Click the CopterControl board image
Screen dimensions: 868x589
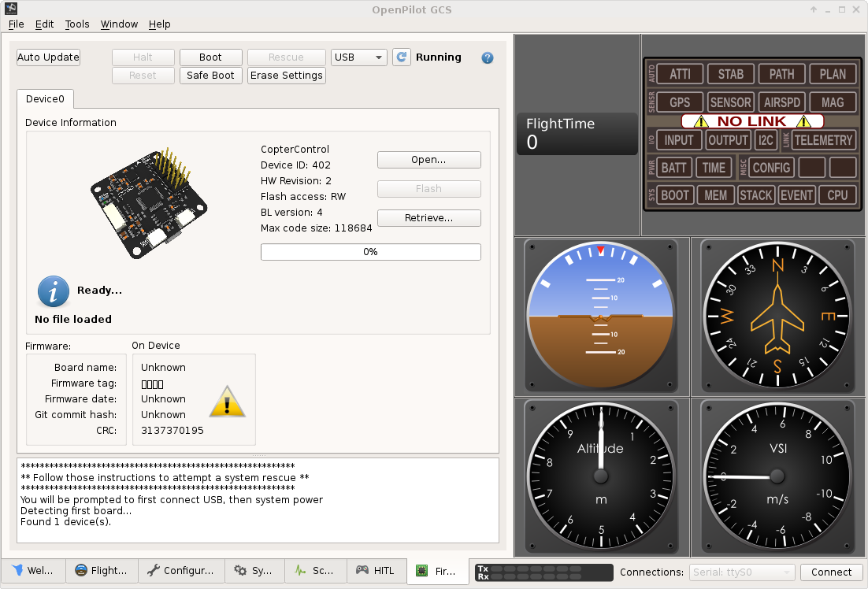[149, 203]
